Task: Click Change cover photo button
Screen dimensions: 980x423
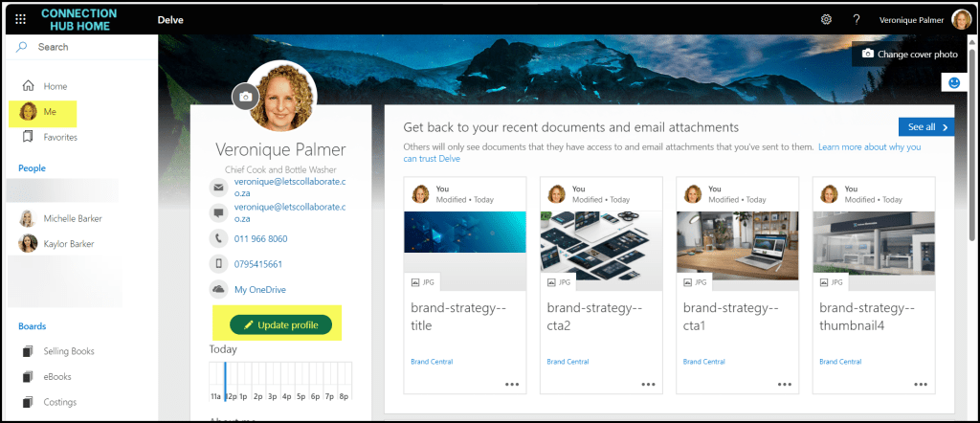Action: click(909, 55)
